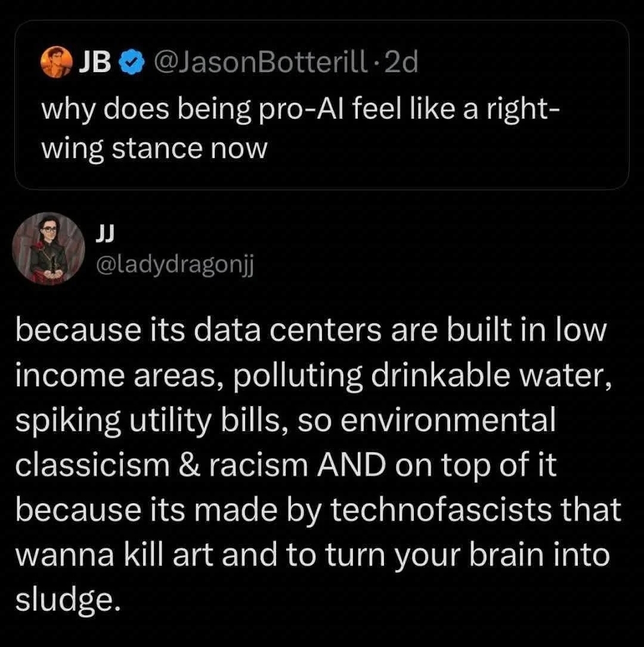The height and width of the screenshot is (647, 644).
Task: Click JB's profile avatar in quoted tweet
Action: (x=54, y=63)
